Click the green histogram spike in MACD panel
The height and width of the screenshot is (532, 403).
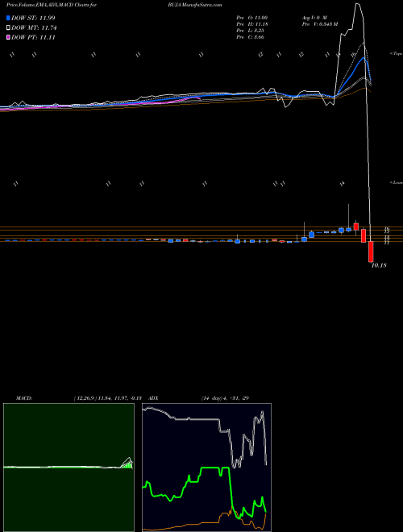pyautogui.click(x=128, y=465)
